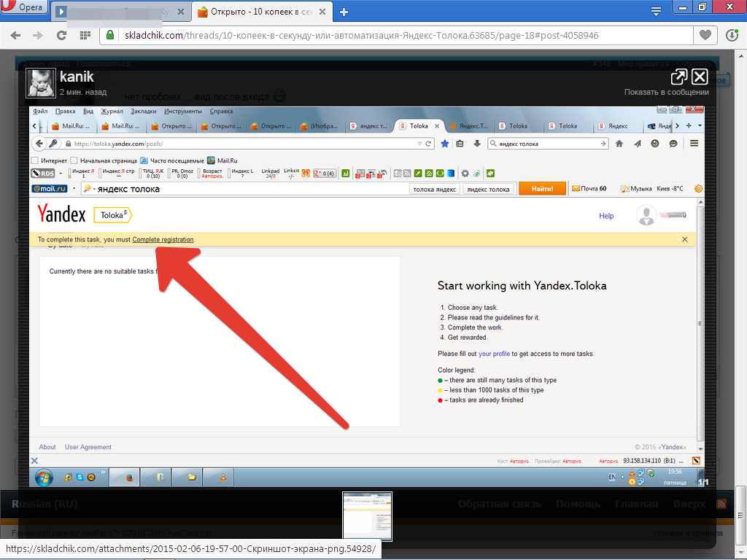
Task: Click the RDS bar button
Action: point(43,174)
